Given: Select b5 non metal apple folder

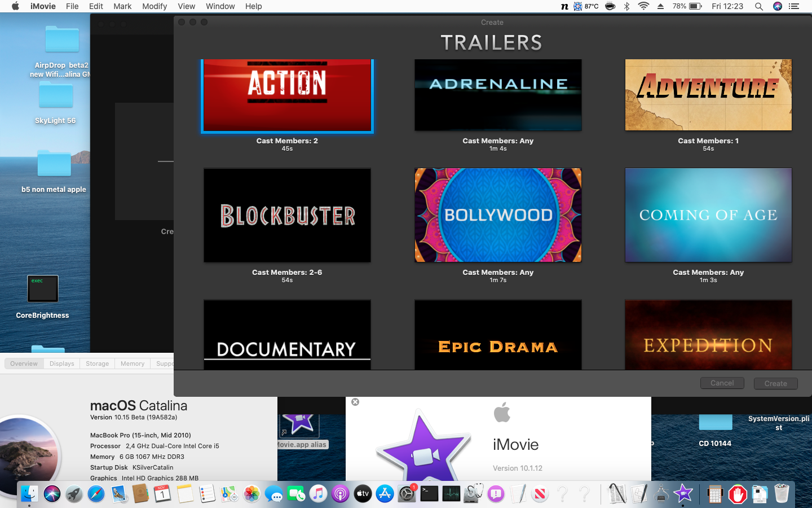Looking at the screenshot, I should pyautogui.click(x=54, y=171).
